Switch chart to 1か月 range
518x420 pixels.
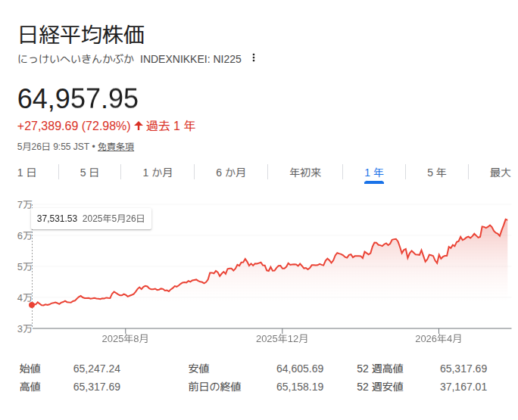tap(158, 173)
